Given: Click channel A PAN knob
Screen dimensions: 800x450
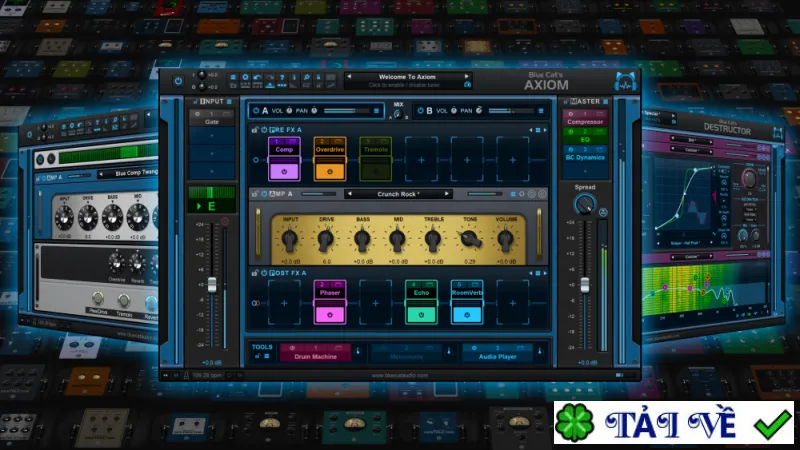Looking at the screenshot, I should [x=314, y=110].
